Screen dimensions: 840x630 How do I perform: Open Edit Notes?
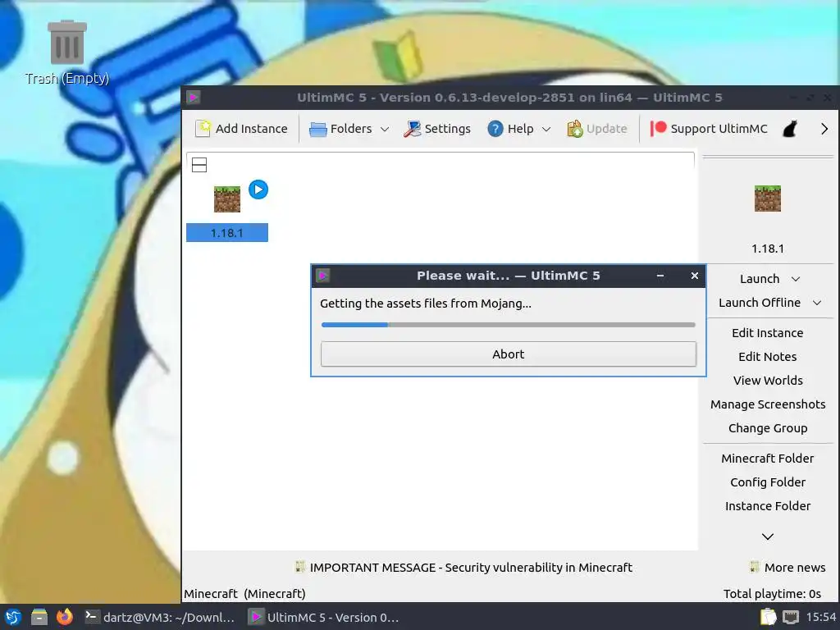tap(768, 357)
